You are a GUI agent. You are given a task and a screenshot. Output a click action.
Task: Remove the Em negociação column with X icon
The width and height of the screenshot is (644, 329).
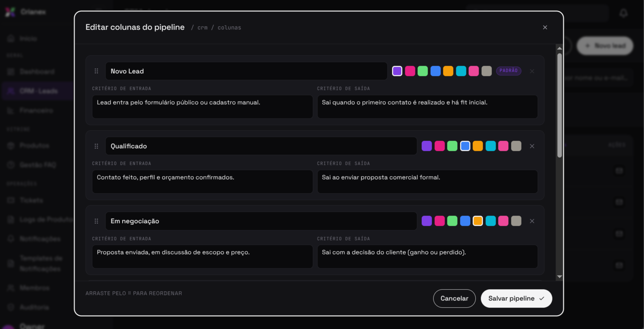tap(532, 221)
